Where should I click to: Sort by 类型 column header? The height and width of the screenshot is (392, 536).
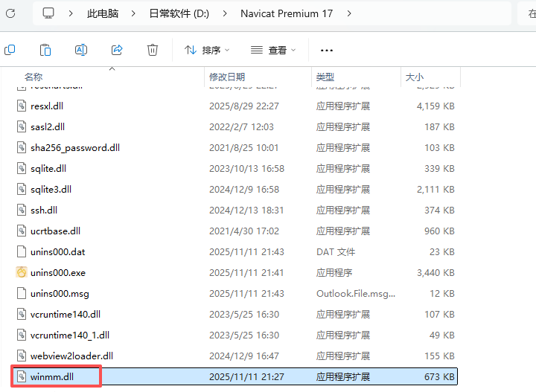[325, 77]
